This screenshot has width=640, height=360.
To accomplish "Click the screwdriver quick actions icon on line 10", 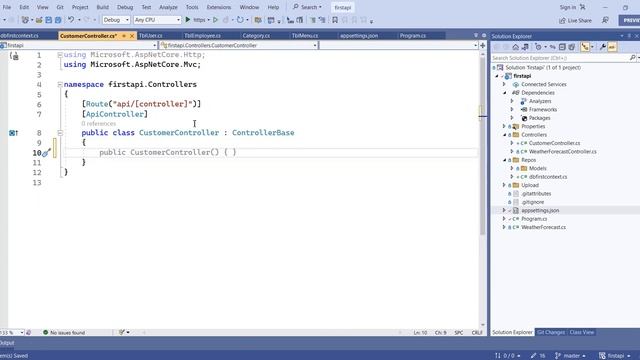I will [46, 153].
